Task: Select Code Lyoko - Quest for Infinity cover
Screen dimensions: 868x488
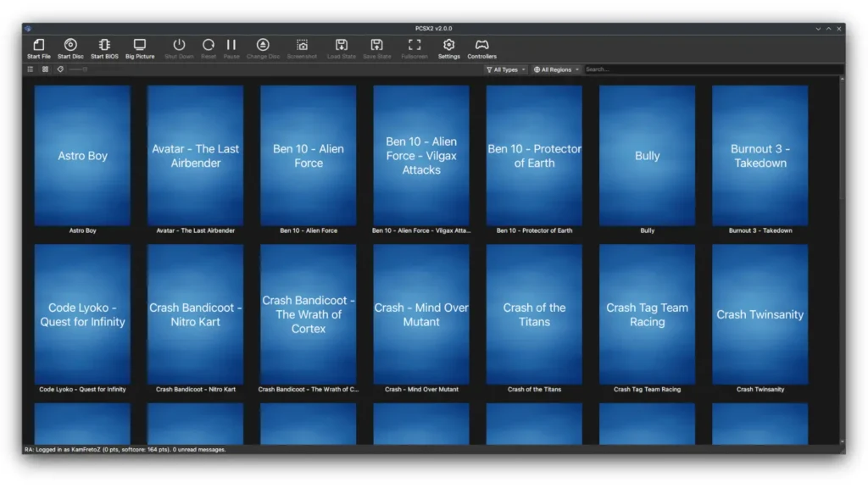Action: tap(82, 314)
